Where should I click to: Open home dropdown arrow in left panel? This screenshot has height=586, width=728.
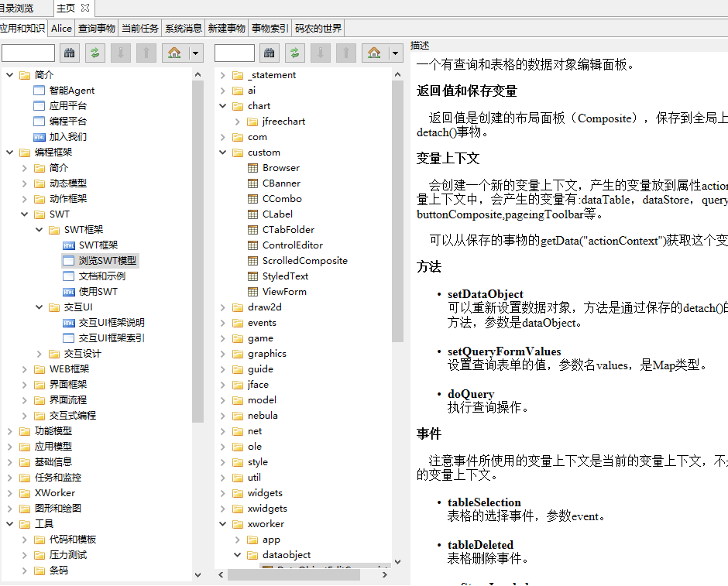195,53
